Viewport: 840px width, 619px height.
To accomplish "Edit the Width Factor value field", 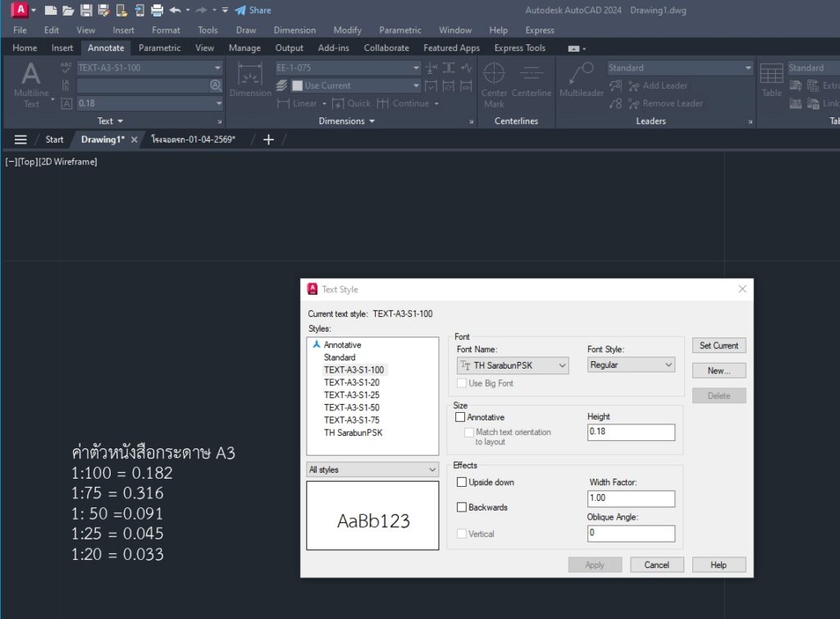I will tap(630, 498).
